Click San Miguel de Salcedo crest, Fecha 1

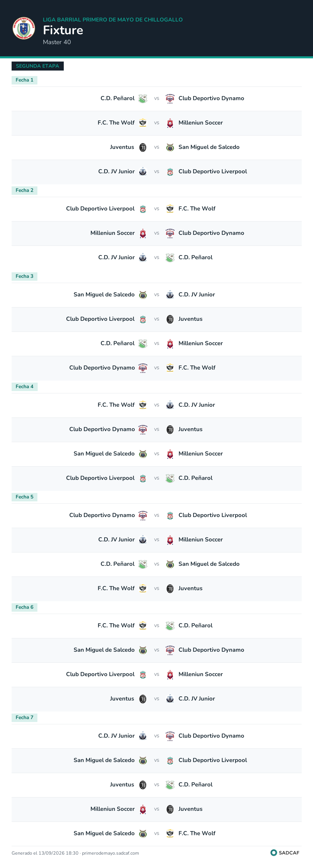coord(170,147)
